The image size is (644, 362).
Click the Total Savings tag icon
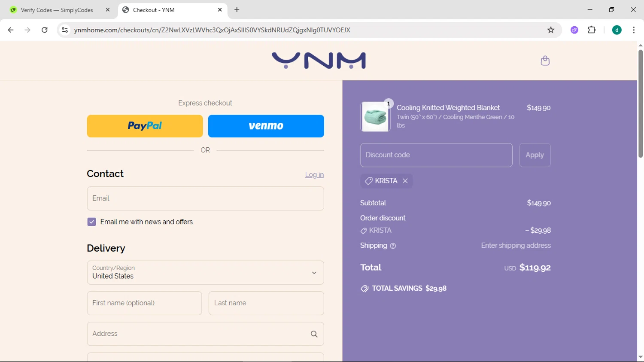pos(365,289)
